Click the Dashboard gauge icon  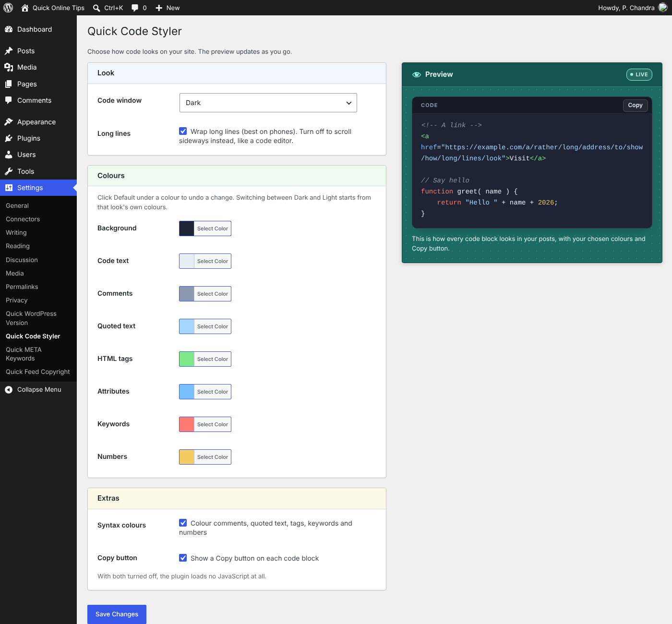(x=9, y=29)
